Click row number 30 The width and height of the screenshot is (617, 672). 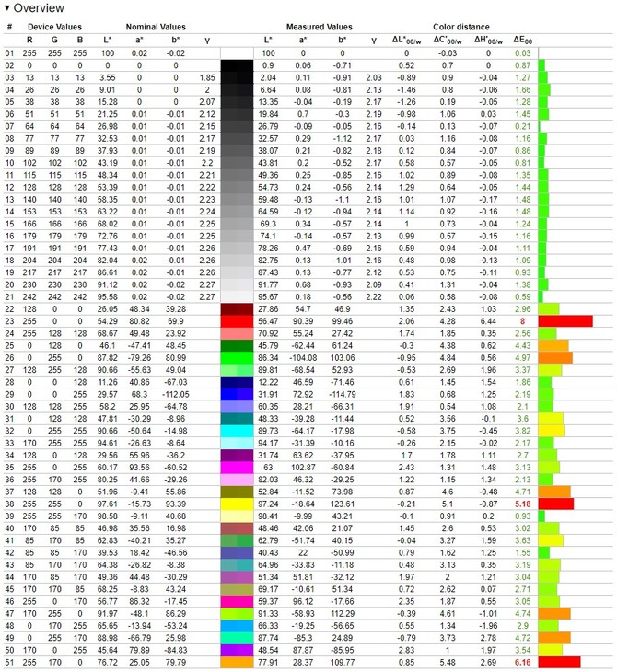pyautogui.click(x=9, y=407)
